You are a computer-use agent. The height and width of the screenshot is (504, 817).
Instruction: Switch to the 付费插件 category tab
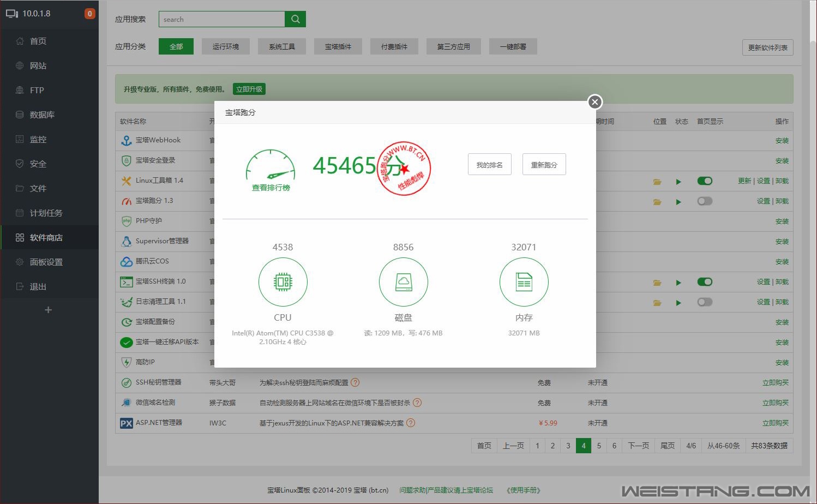click(394, 46)
